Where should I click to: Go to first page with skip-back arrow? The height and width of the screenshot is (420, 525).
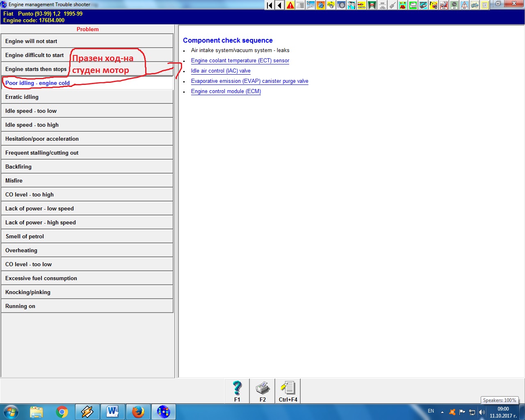269,5
